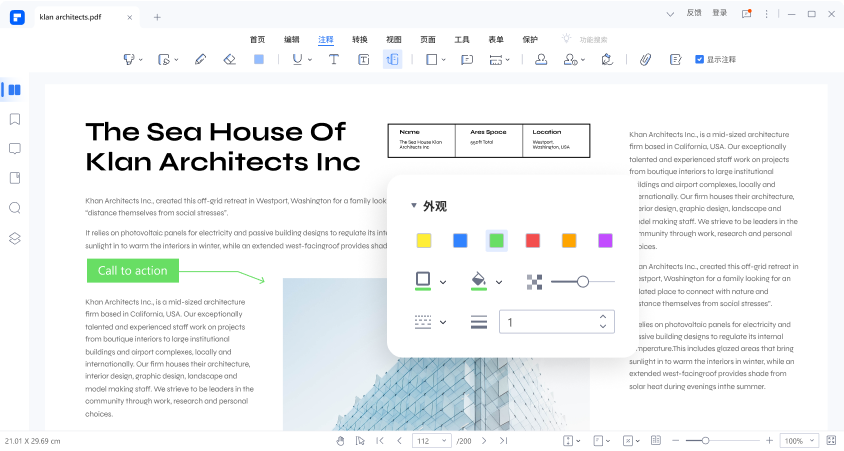Click the 登录 login button

pos(720,13)
